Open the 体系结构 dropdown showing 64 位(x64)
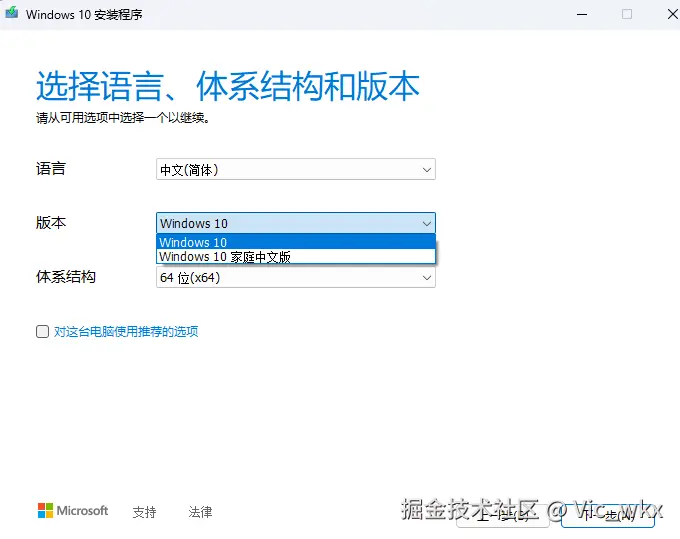This screenshot has height=539, width=680. (296, 277)
